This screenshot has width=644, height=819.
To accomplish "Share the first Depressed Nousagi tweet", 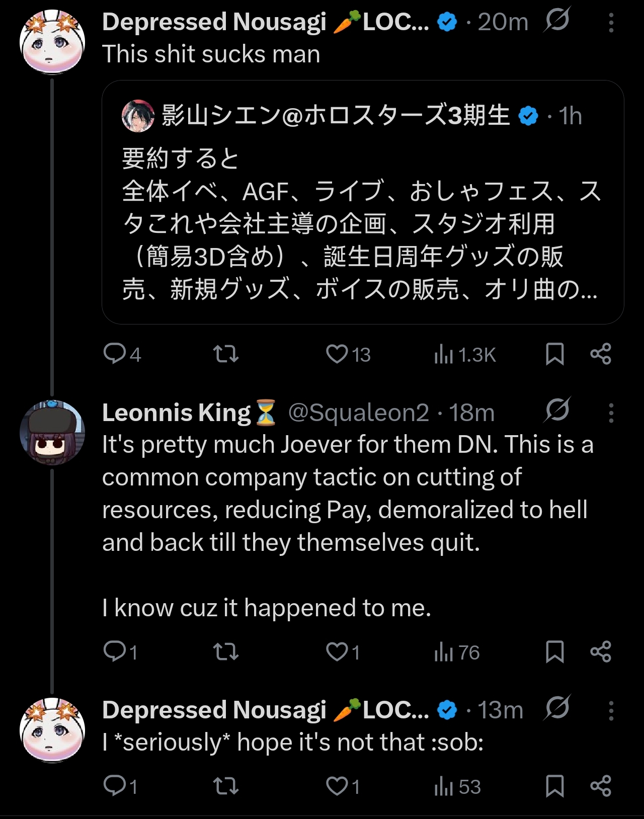I will coord(601,354).
